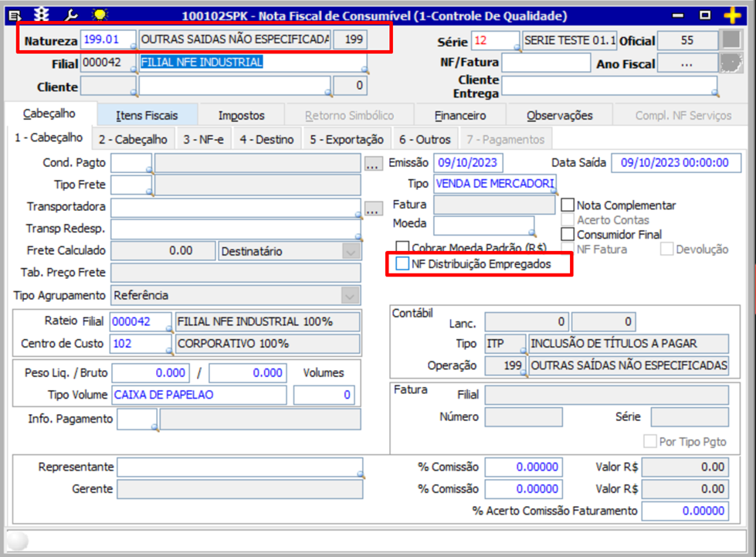Viewport: 756px width, 557px height.
Task: Open the Moeda lookup field
Action: coord(484,225)
